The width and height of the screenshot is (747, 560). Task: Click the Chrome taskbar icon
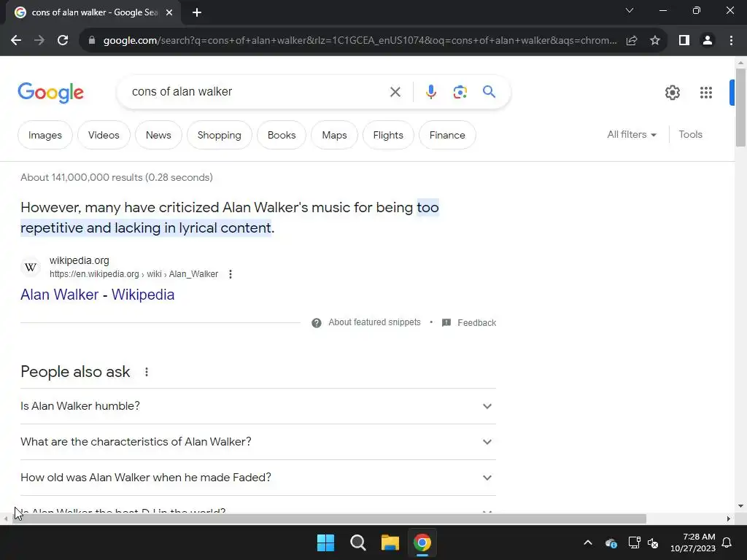tap(422, 542)
